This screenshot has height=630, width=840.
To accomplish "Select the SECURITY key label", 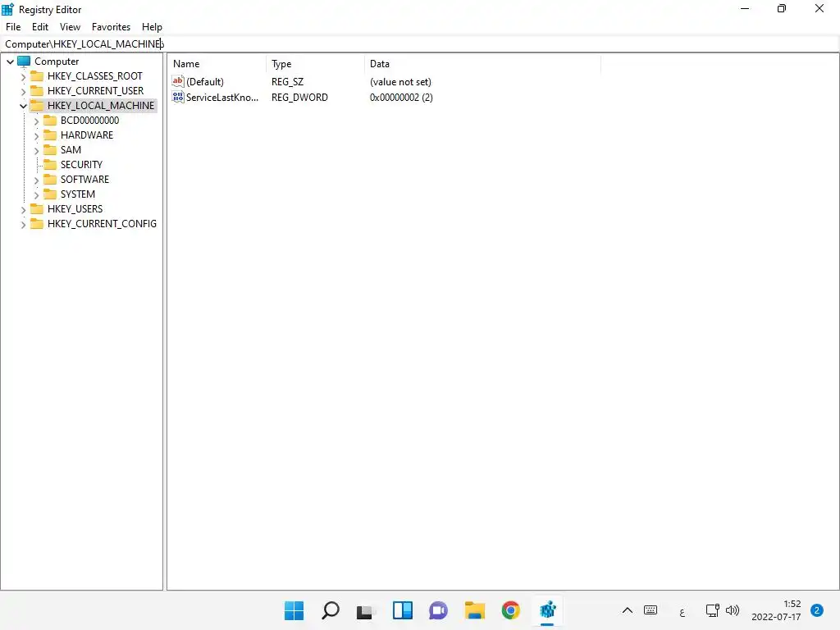I will pyautogui.click(x=81, y=164).
